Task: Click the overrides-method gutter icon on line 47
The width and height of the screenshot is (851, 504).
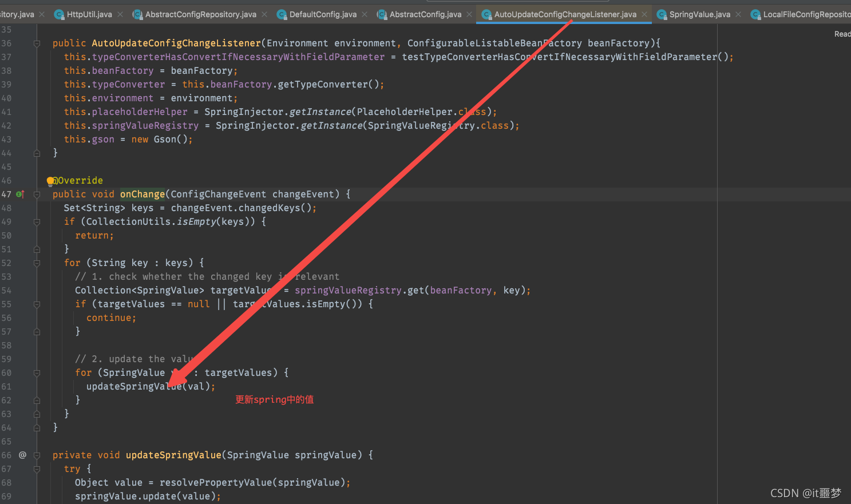Action: tap(20, 195)
